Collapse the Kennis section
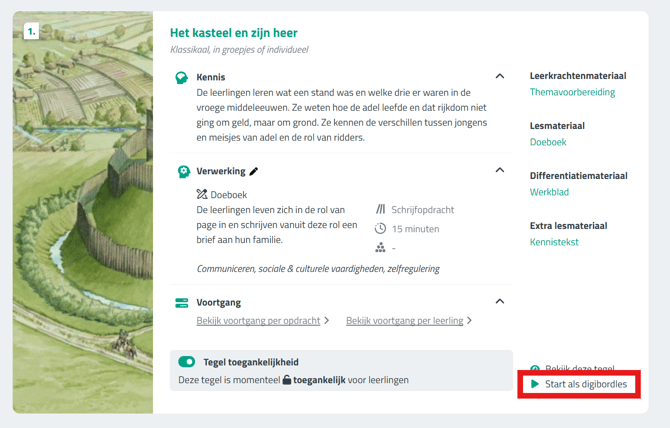The width and height of the screenshot is (670, 428). pos(500,76)
